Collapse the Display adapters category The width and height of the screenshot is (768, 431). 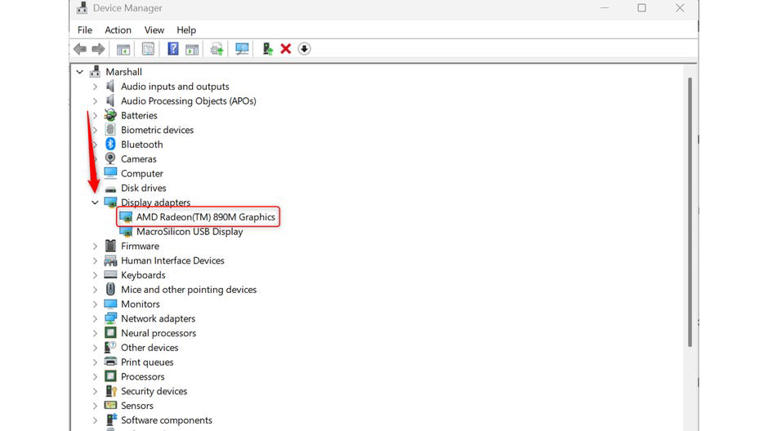[x=96, y=203]
